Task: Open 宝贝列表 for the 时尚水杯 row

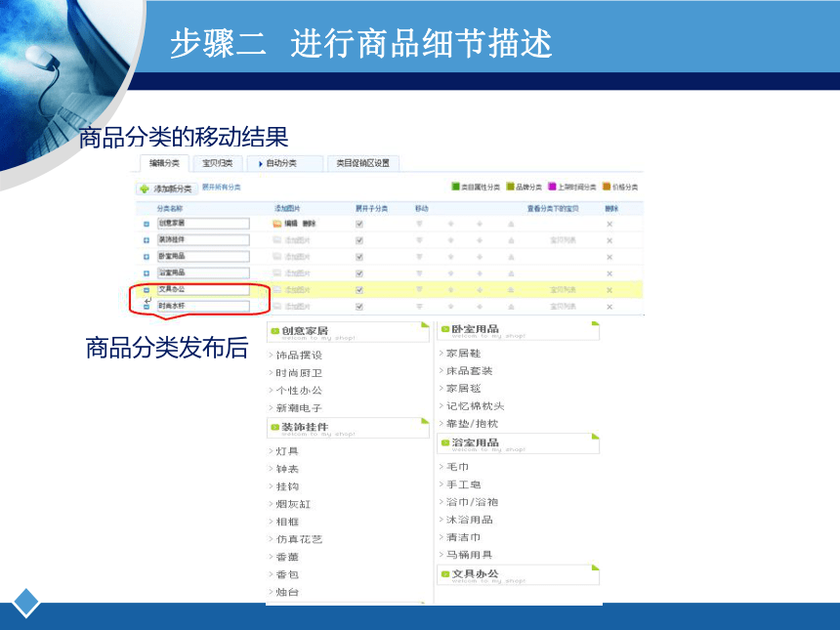Action: pos(563,307)
